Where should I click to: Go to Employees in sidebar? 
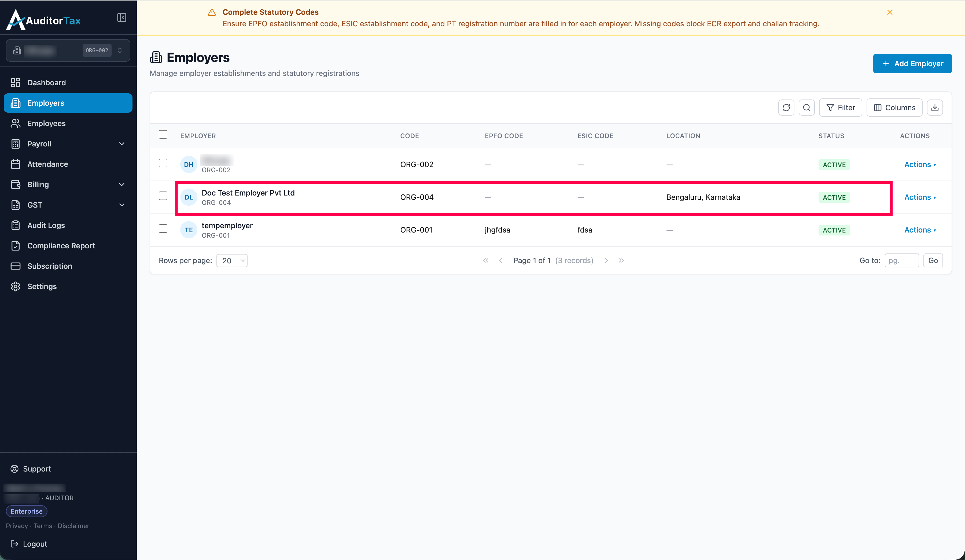click(x=68, y=123)
